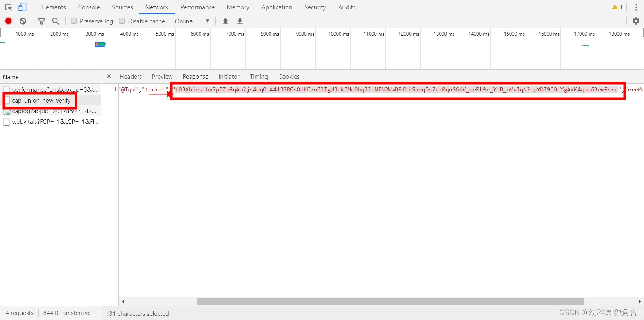Click the warning count indicator
This screenshot has height=320, width=644.
point(617,7)
